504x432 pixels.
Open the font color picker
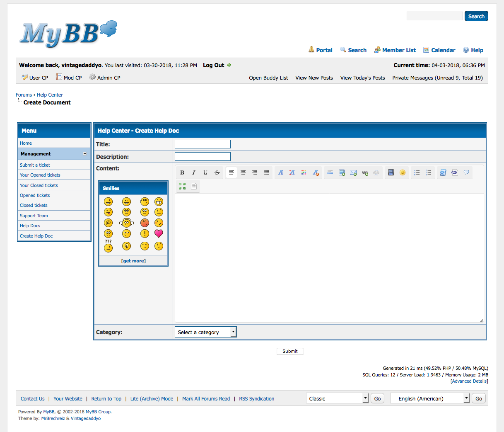coord(304,172)
